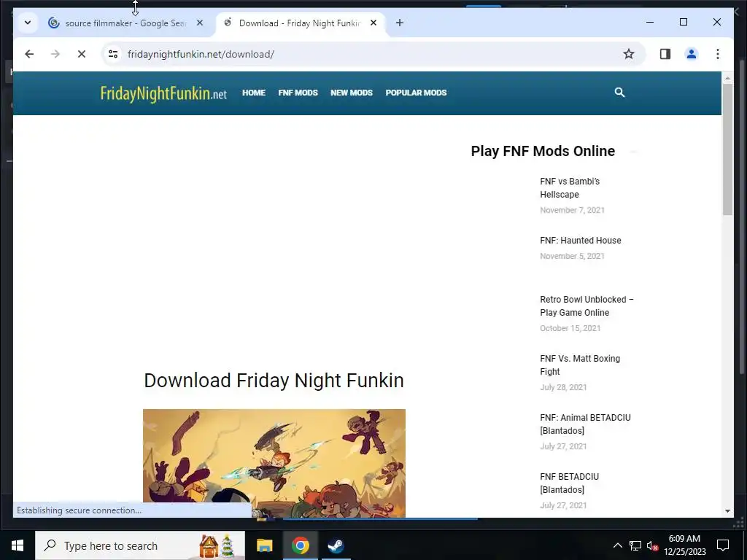Open File Explorer from taskbar
747x560 pixels.
[264, 545]
